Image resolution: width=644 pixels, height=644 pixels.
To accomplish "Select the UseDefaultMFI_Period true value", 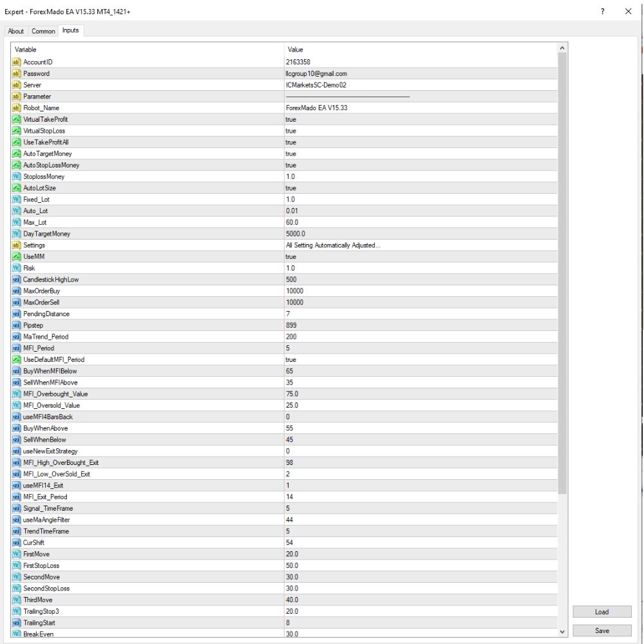I will click(291, 359).
